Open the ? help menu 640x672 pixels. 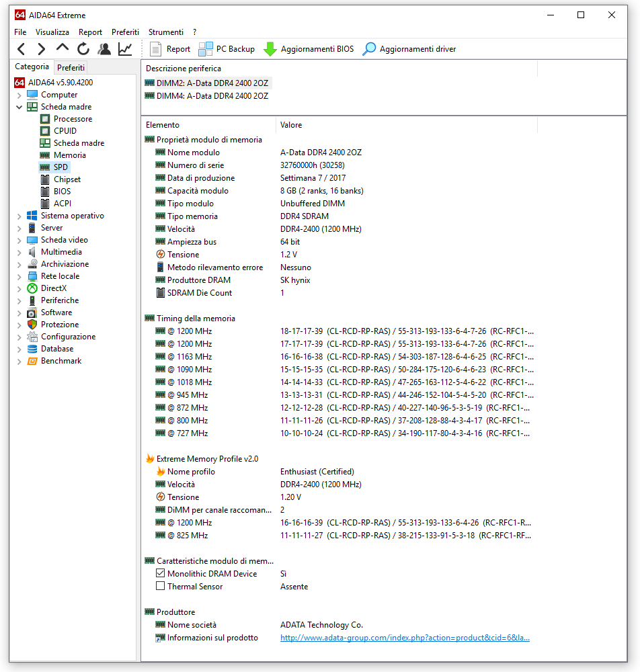click(x=194, y=32)
